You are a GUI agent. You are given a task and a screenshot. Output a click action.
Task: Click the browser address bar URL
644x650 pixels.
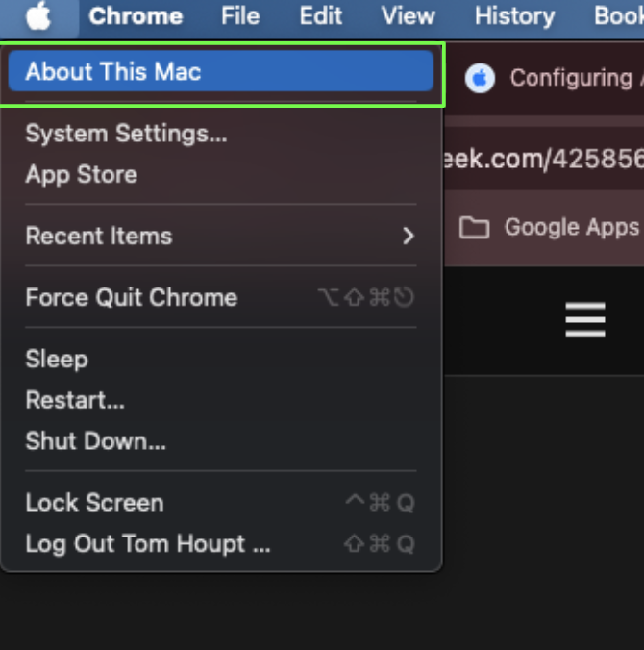click(544, 159)
